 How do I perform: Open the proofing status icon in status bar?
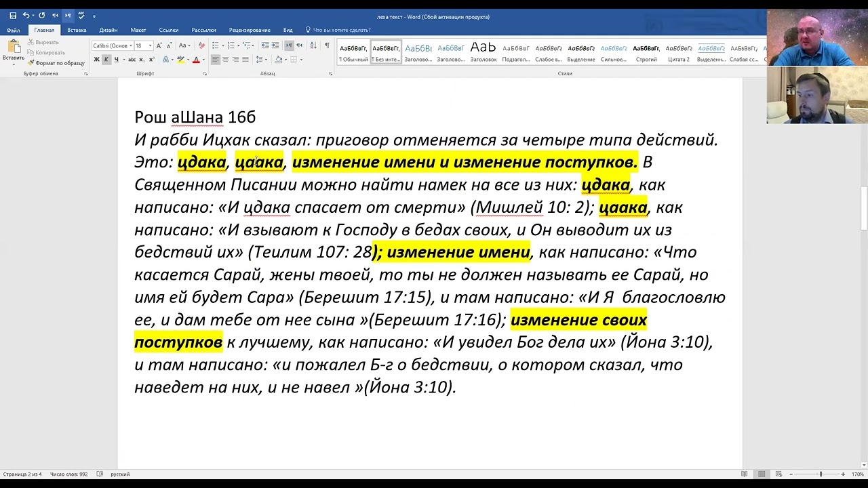[100, 474]
